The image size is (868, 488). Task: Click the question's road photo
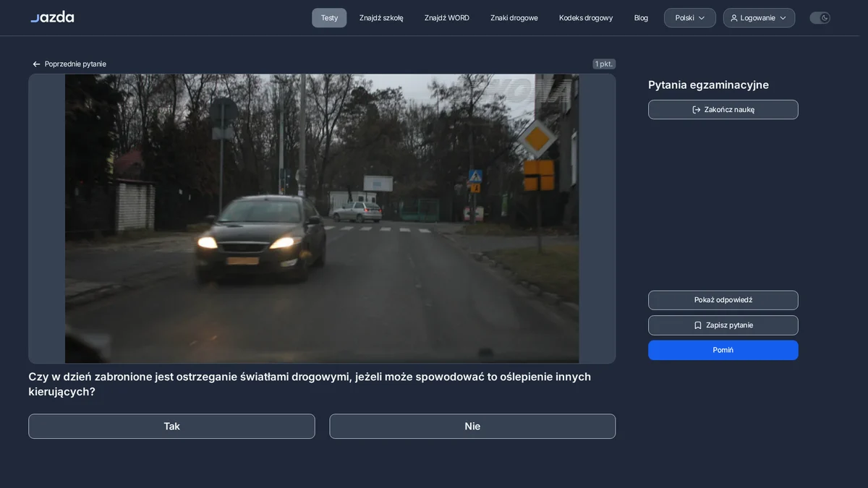pyautogui.click(x=322, y=218)
